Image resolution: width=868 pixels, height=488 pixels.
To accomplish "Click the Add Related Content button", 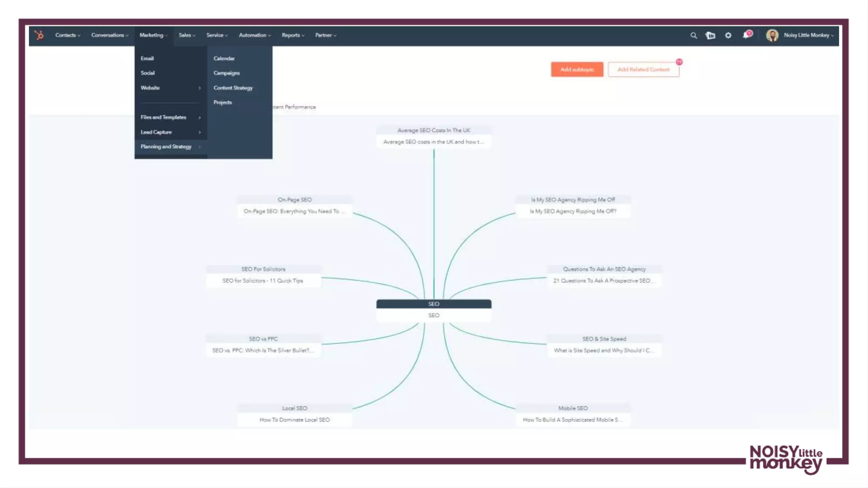I will pyautogui.click(x=643, y=69).
